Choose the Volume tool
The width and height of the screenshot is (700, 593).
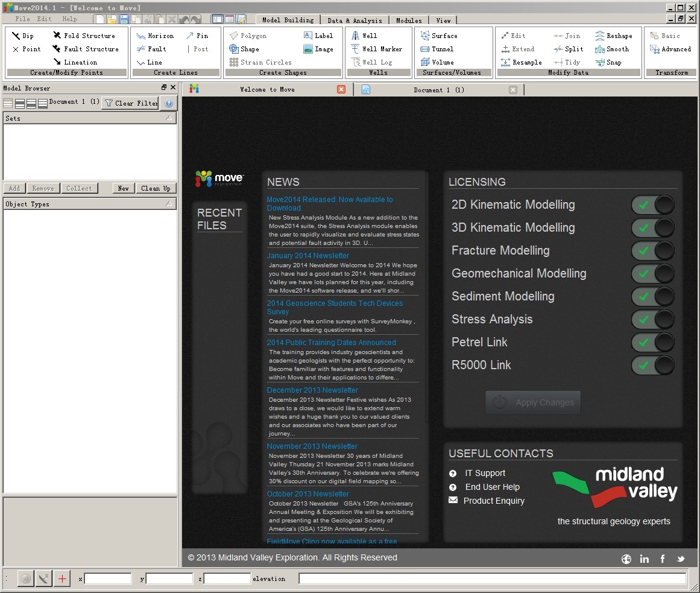coord(437,63)
